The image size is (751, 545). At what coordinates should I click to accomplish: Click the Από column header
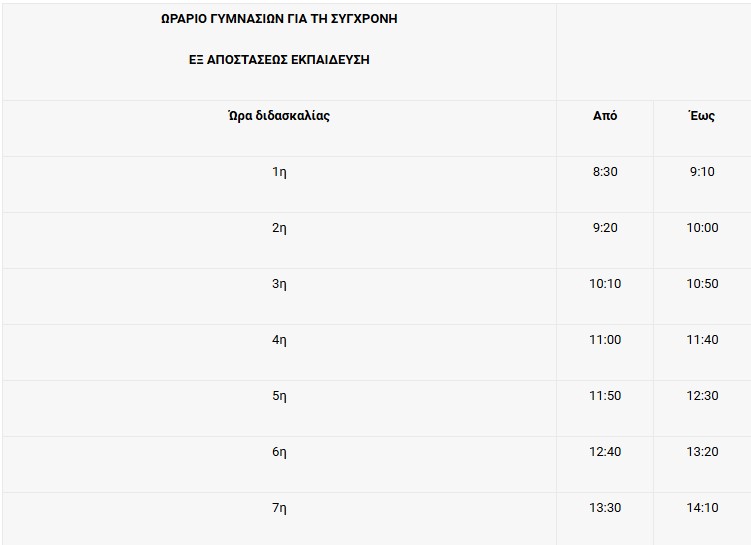click(x=605, y=116)
